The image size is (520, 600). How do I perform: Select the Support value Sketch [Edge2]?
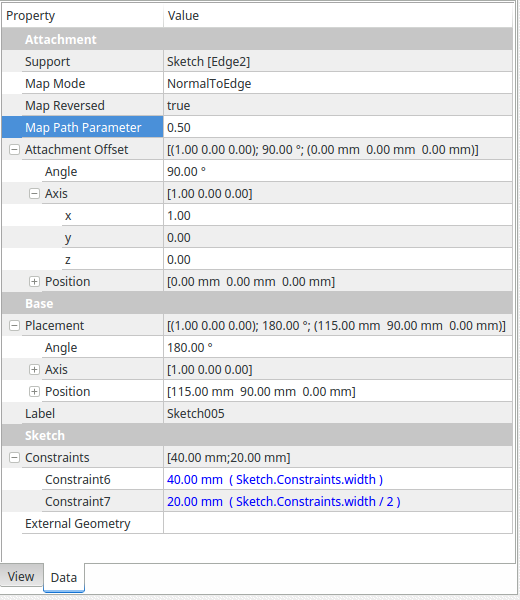(x=338, y=62)
